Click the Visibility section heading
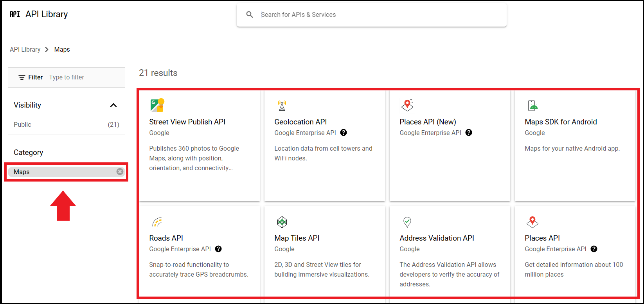Viewport: 644px width, 304px height. (x=27, y=105)
